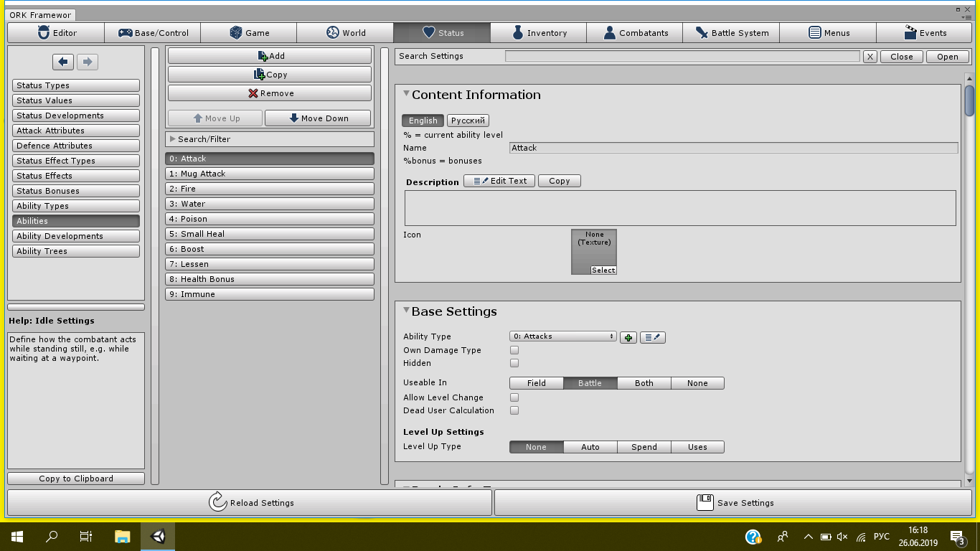
Task: Open Ability Trees section
Action: point(76,251)
